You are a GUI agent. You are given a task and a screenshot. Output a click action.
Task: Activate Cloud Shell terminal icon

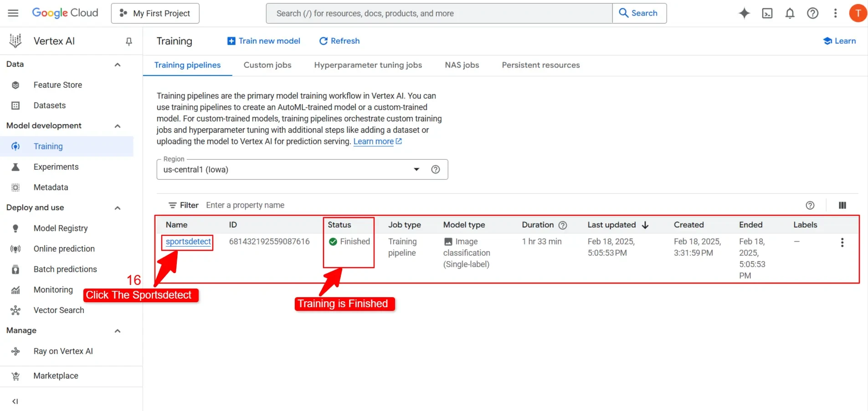click(x=767, y=13)
